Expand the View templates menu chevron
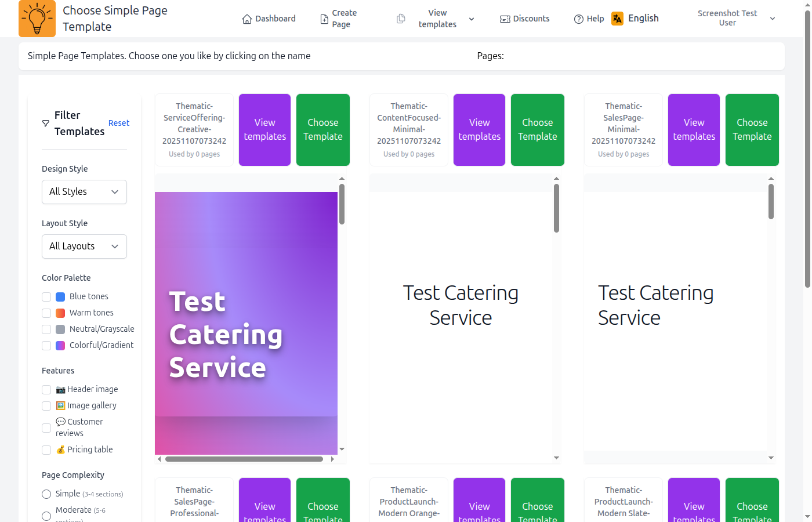The image size is (812, 522). tap(472, 19)
